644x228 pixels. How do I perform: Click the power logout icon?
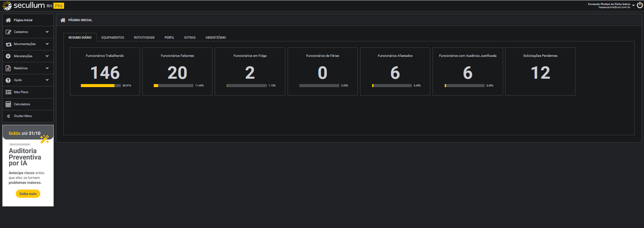(640, 5)
